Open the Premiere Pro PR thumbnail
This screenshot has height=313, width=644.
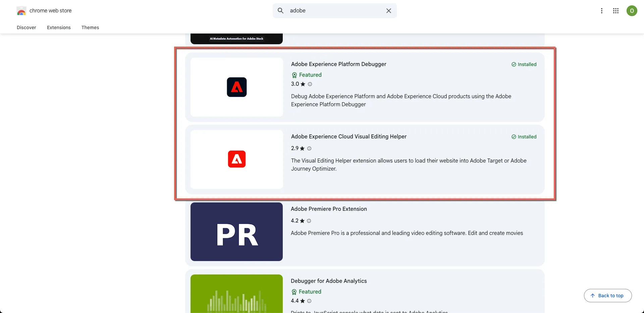tap(236, 232)
